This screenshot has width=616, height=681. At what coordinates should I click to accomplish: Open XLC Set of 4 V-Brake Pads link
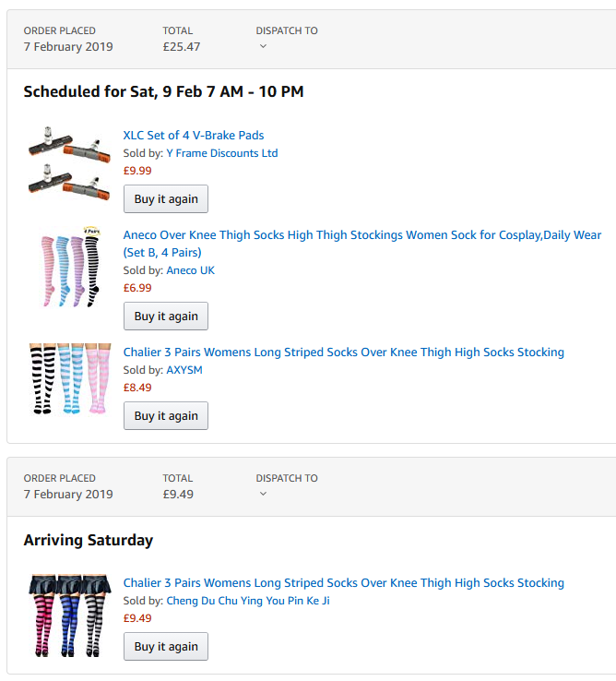click(x=194, y=135)
